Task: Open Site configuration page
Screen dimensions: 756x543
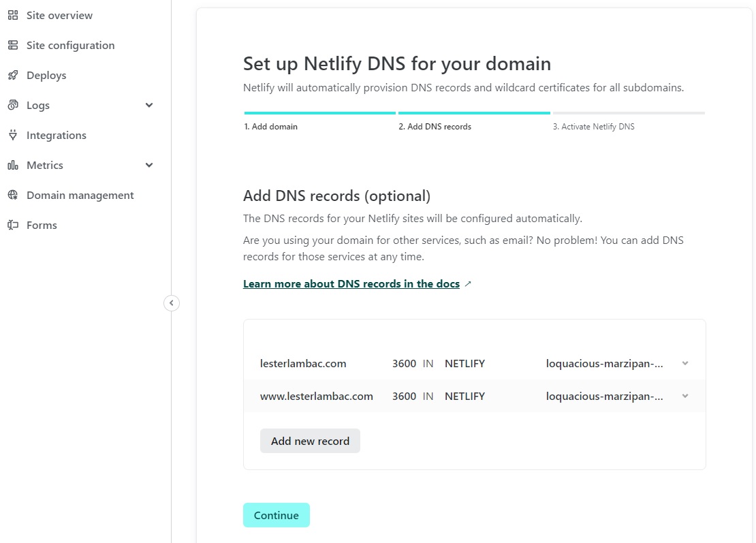Action: tap(70, 46)
